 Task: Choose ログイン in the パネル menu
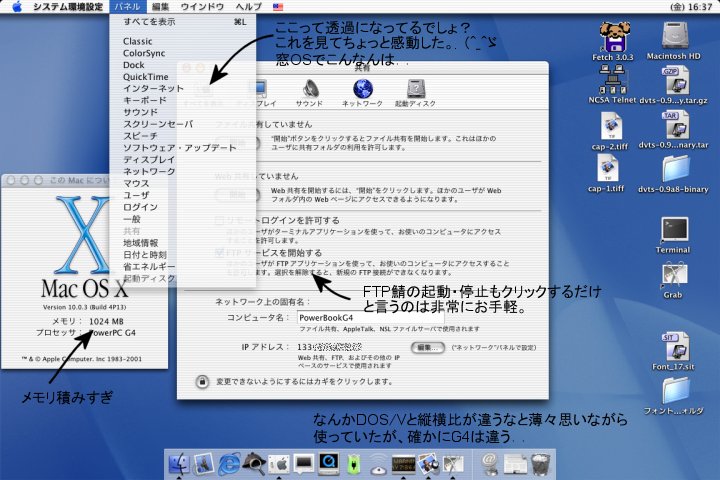(183, 207)
